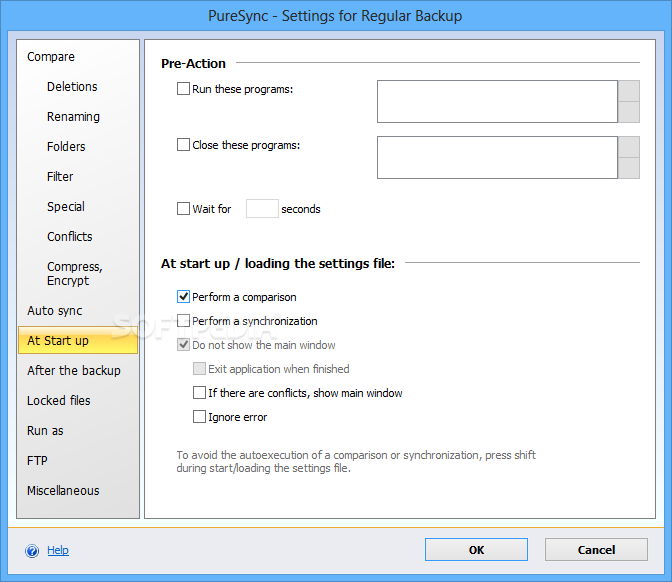Screen dimensions: 672x582
Task: Click the Close these programs text box
Action: (497, 157)
